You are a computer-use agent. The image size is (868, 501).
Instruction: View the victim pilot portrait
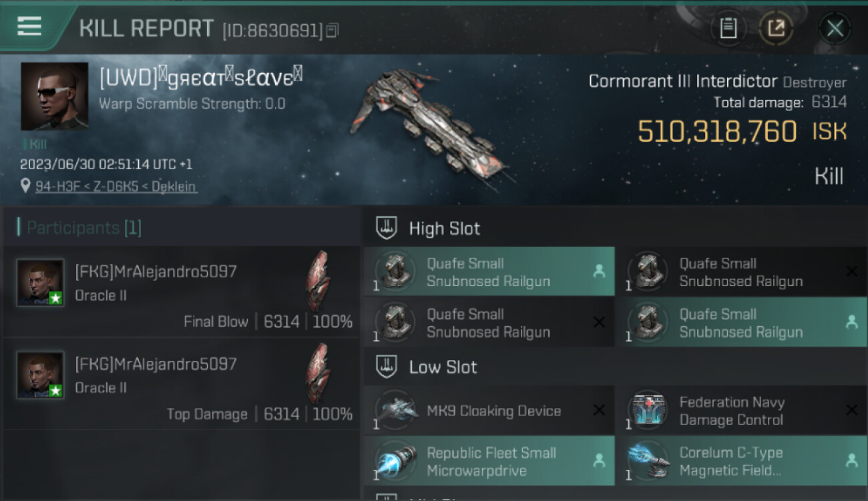[54, 96]
